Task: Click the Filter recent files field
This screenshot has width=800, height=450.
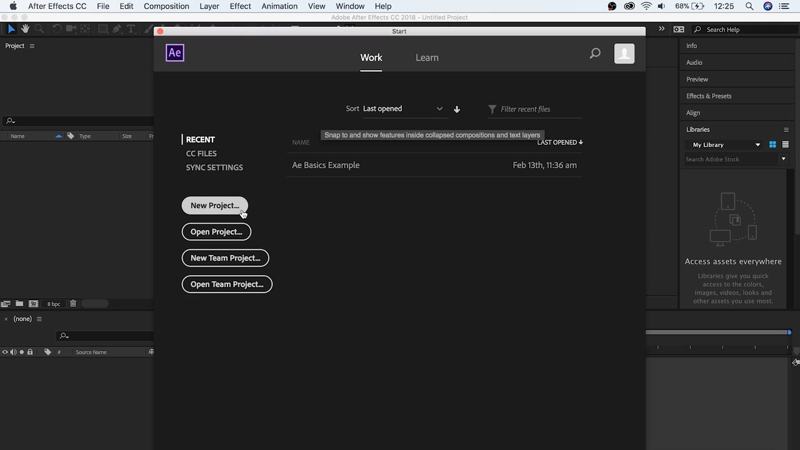Action: click(x=535, y=109)
